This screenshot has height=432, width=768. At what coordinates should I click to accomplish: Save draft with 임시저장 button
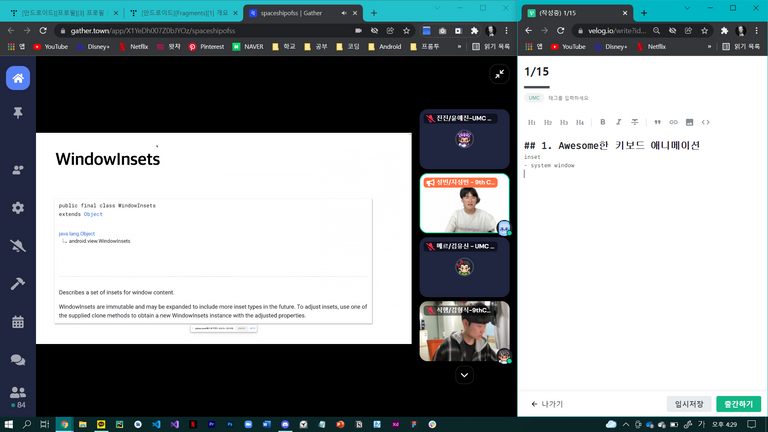point(689,404)
